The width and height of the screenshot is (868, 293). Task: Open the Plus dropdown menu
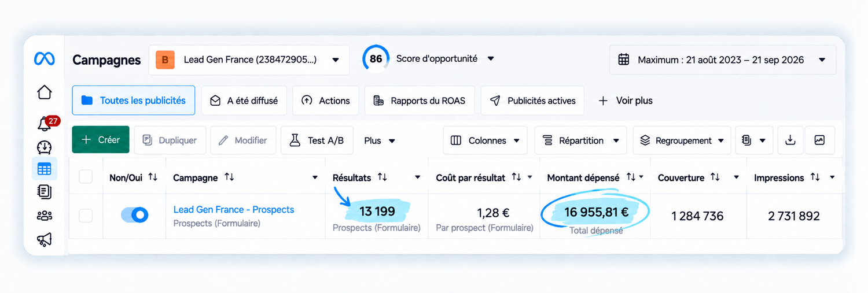(x=380, y=140)
